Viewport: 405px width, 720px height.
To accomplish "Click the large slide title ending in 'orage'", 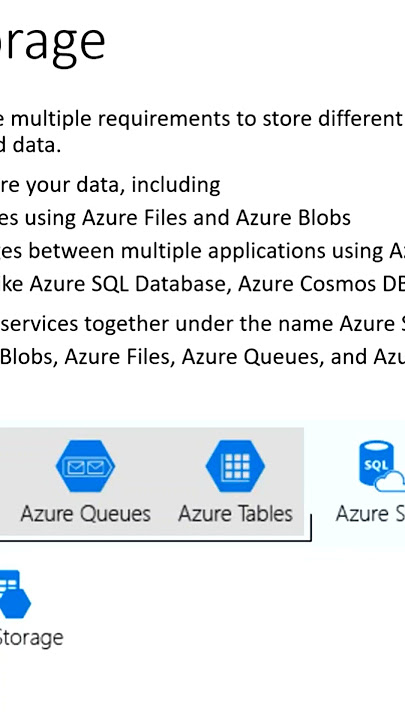I will (53, 43).
